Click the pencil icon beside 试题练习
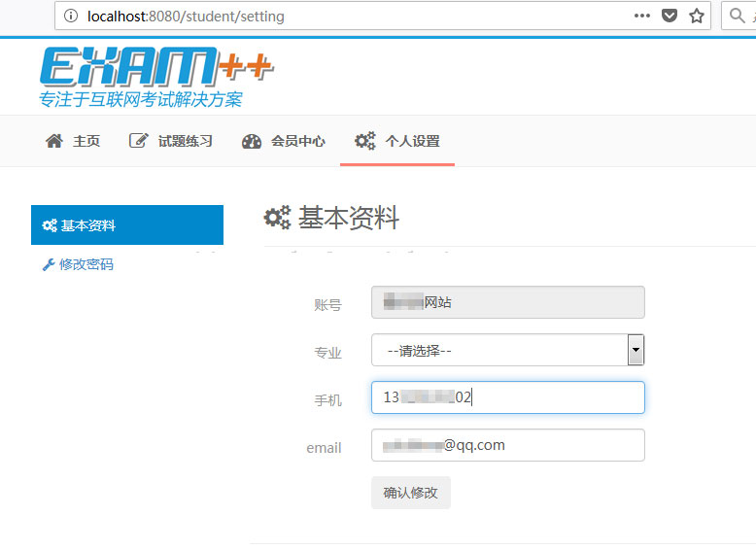 coord(139,141)
